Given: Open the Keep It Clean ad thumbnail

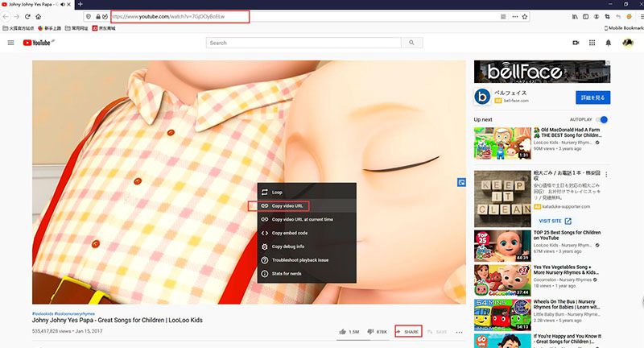Looking at the screenshot, I should 502,199.
